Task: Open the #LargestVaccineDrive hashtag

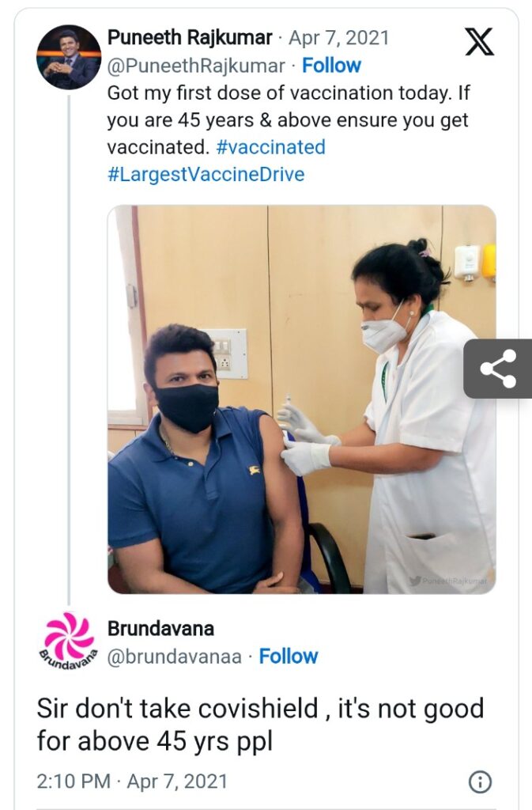Action: (x=206, y=175)
